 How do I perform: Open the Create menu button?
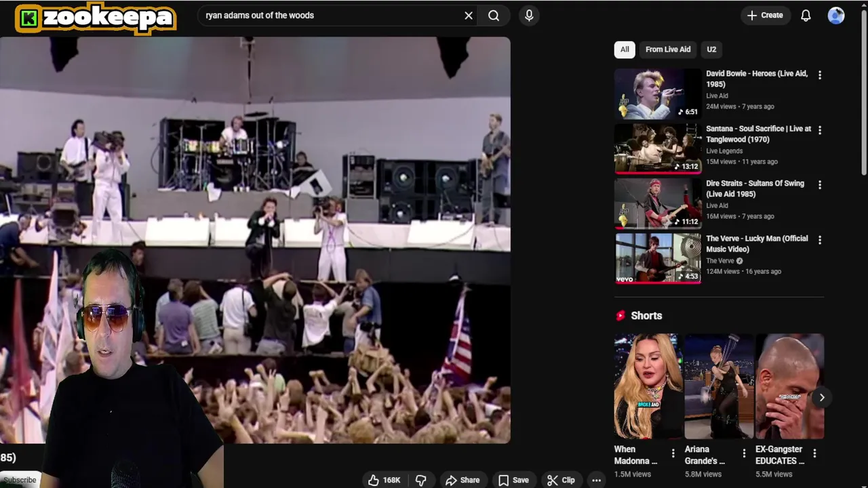[x=765, y=15]
